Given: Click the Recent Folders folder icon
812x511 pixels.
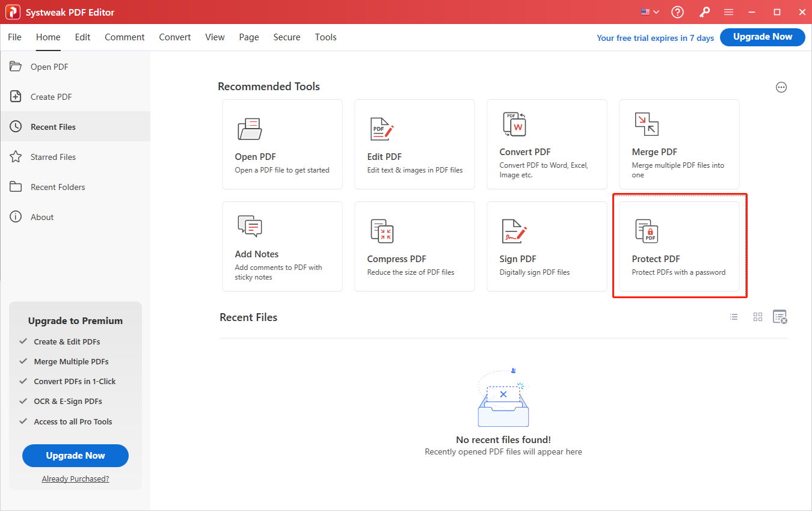Looking at the screenshot, I should (x=16, y=186).
